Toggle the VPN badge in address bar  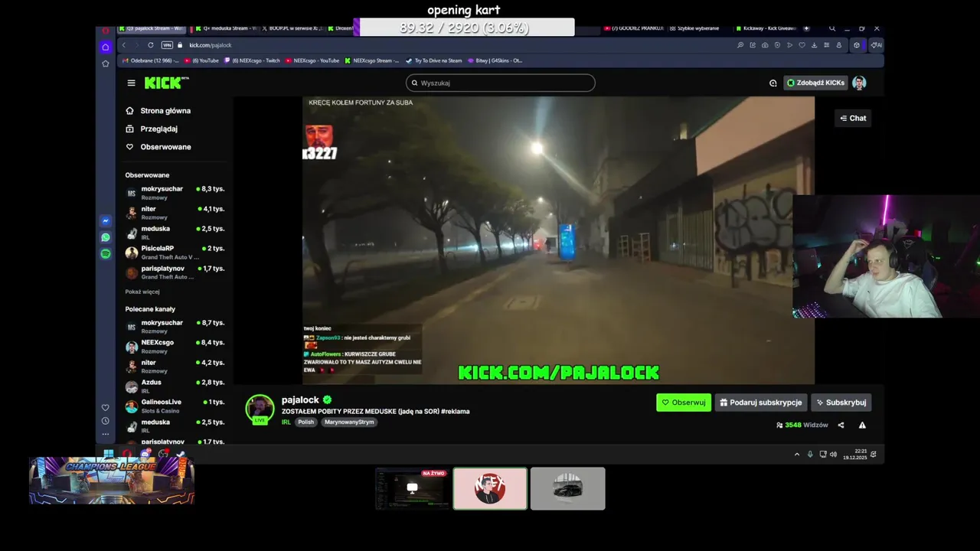(167, 45)
